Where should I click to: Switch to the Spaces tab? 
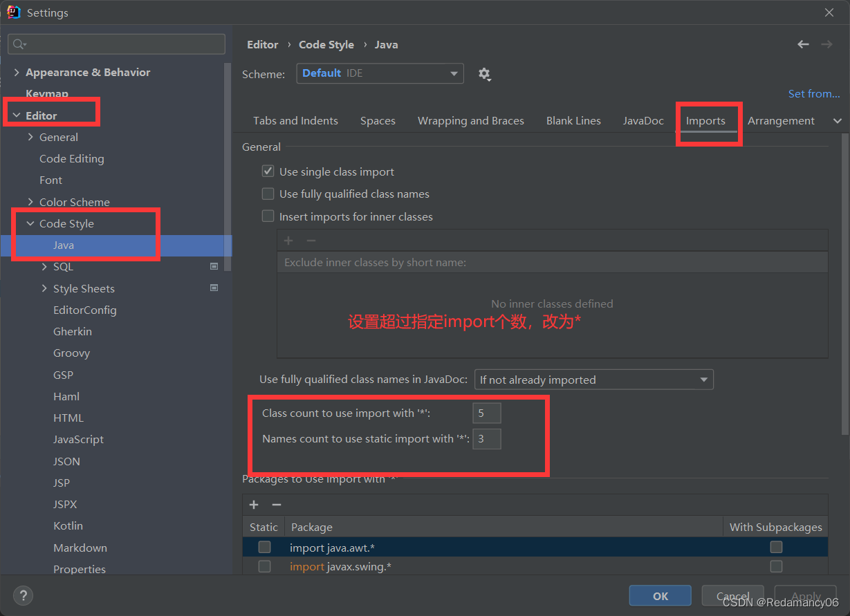coord(378,120)
